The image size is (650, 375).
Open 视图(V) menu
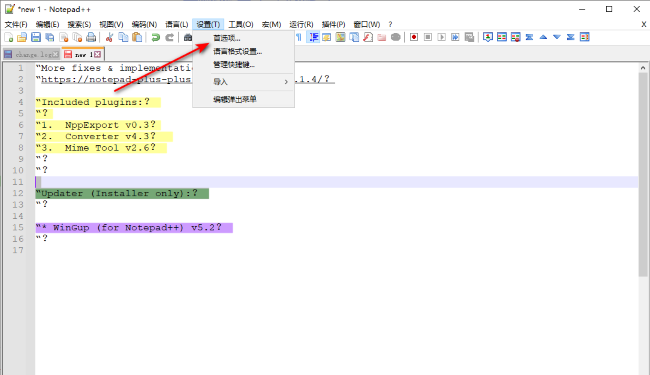(x=111, y=24)
